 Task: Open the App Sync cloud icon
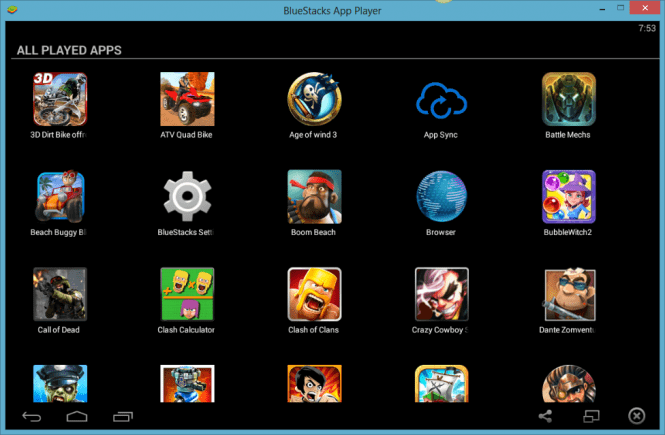[x=441, y=100]
